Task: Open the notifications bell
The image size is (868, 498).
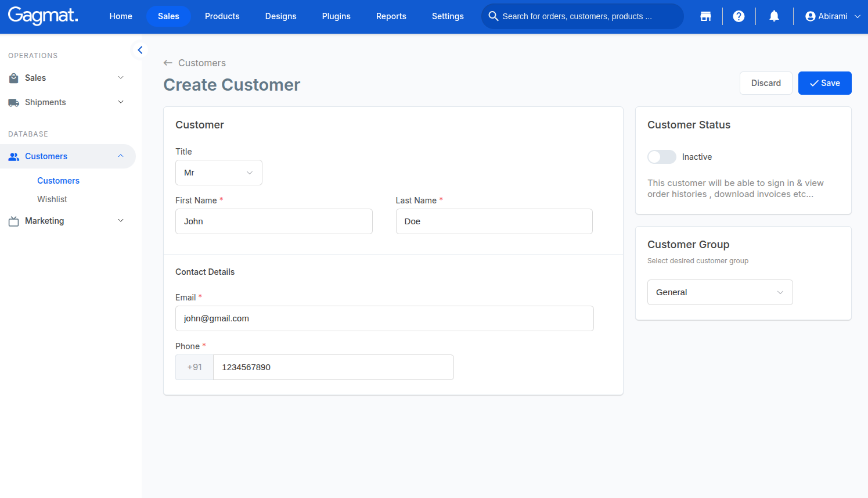Action: [x=774, y=16]
